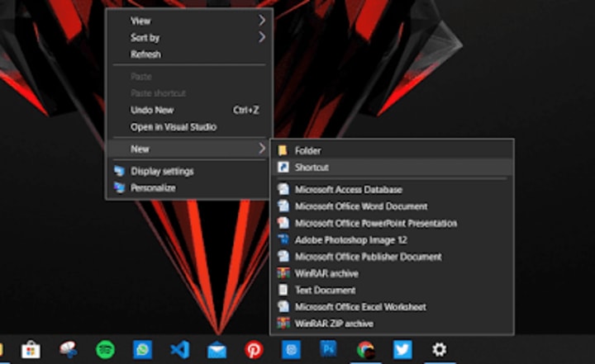Open Display settings from context menu
Screen dimensions: 595x364
pyautogui.click(x=189, y=171)
